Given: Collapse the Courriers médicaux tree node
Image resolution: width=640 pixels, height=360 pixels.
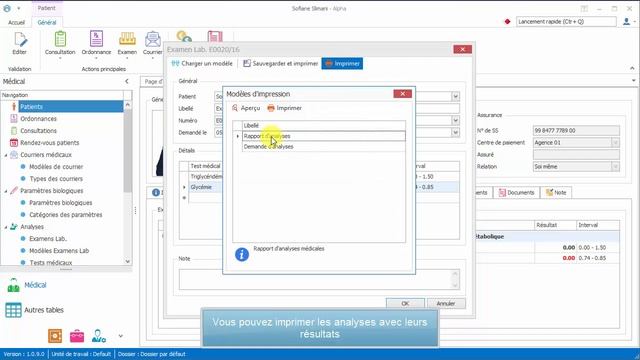Looking at the screenshot, I should (x=6, y=155).
